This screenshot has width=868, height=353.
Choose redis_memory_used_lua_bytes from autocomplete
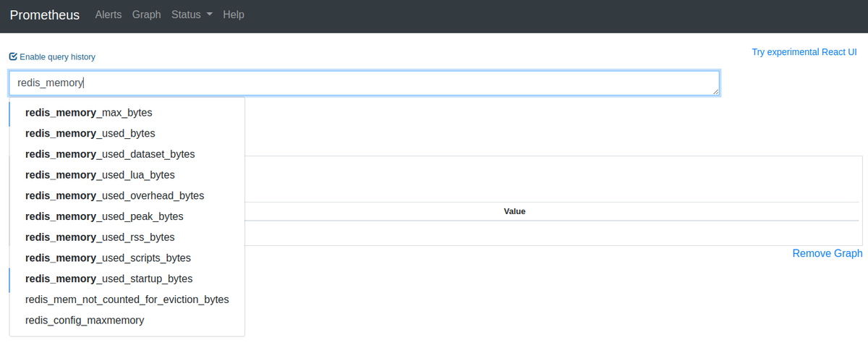(x=127, y=175)
